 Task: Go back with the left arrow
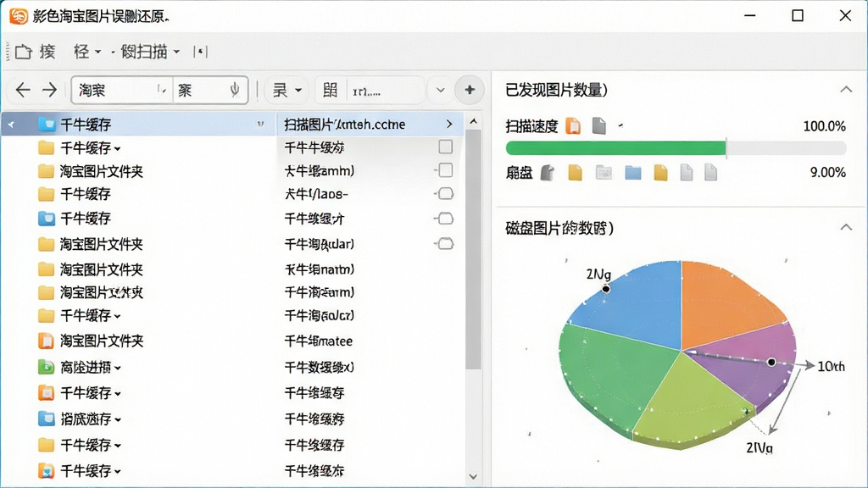(x=23, y=90)
